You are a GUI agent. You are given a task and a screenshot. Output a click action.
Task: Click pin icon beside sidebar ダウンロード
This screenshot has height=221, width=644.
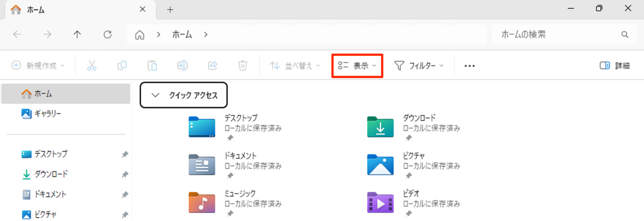point(125,175)
